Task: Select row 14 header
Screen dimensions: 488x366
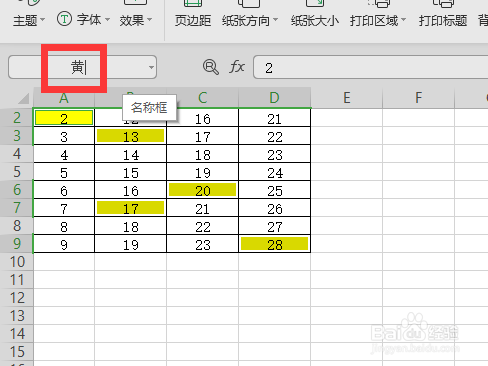Action: 17,334
